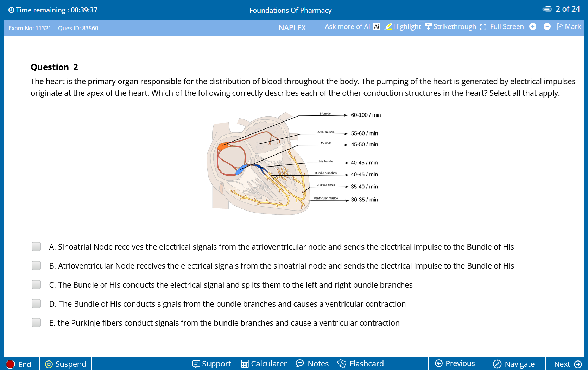Click the answer C option text
The image size is (588, 370).
pyautogui.click(x=231, y=285)
